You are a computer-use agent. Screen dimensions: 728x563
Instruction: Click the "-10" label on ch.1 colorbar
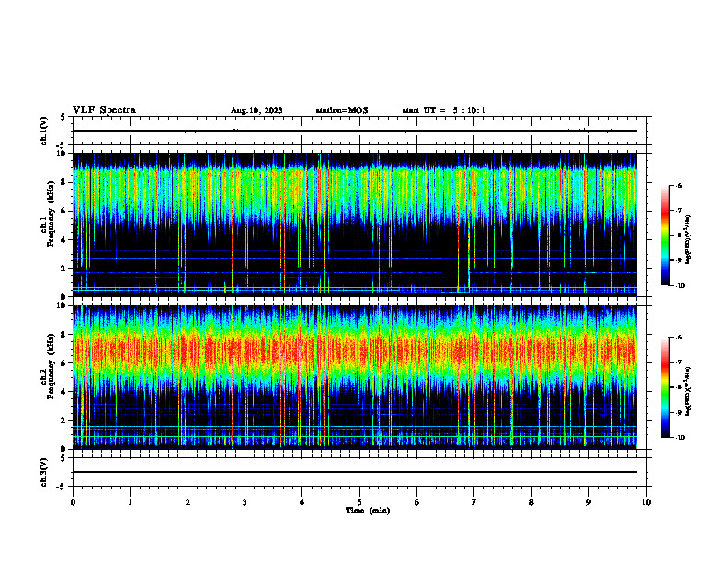point(679,286)
